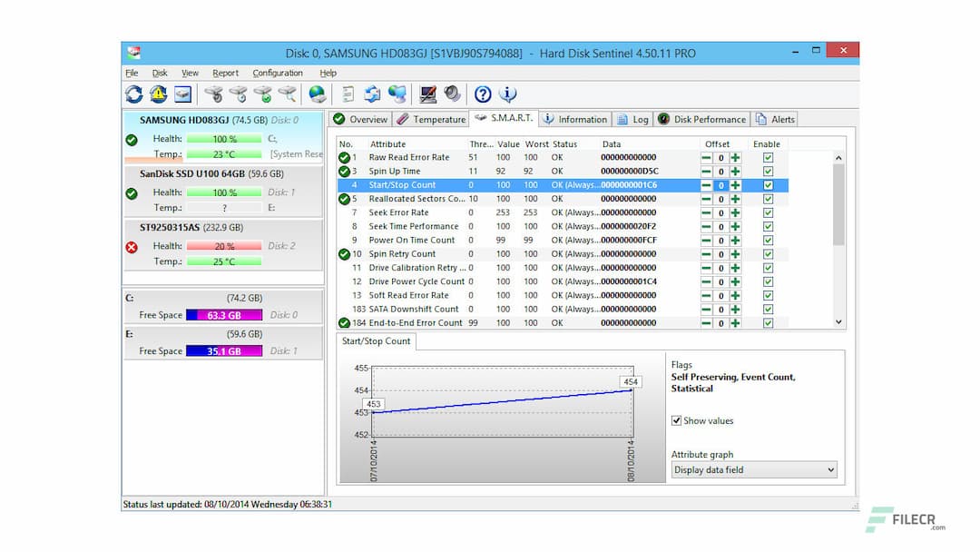
Task: Open the Help menu
Action: click(x=328, y=74)
